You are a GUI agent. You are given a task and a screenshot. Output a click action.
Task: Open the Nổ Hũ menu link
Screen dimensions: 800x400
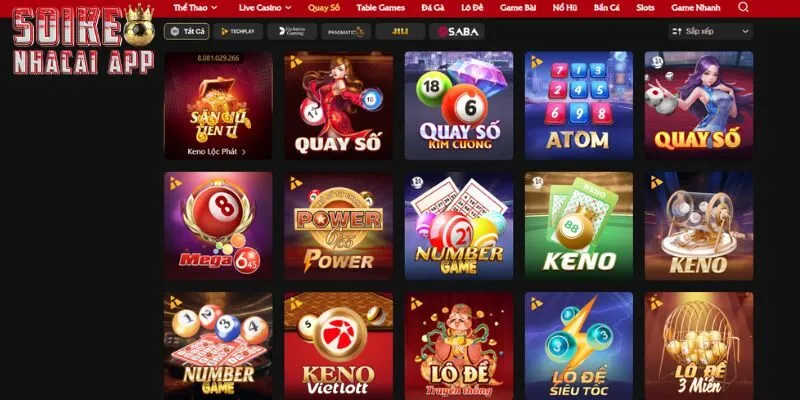tap(565, 8)
